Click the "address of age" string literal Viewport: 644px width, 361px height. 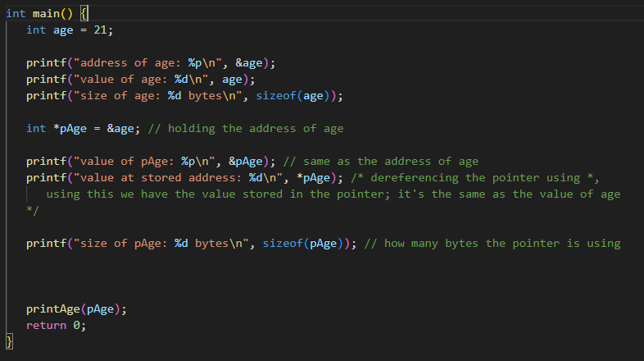click(x=147, y=63)
